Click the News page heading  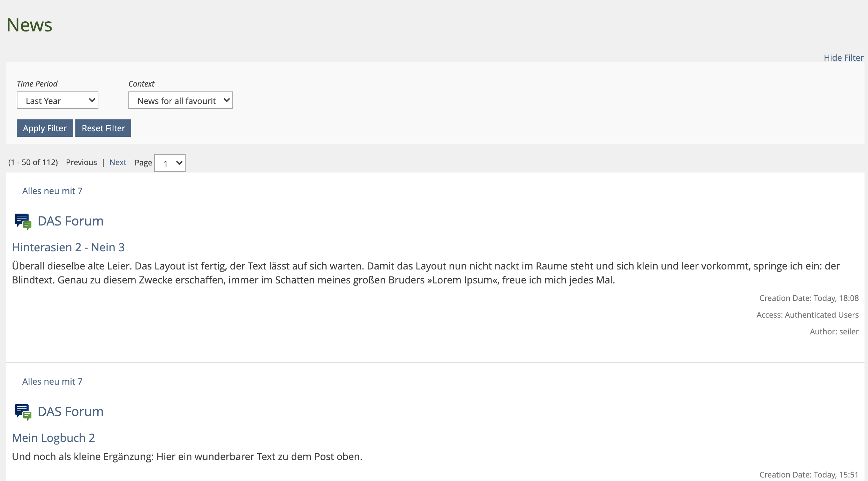click(29, 25)
